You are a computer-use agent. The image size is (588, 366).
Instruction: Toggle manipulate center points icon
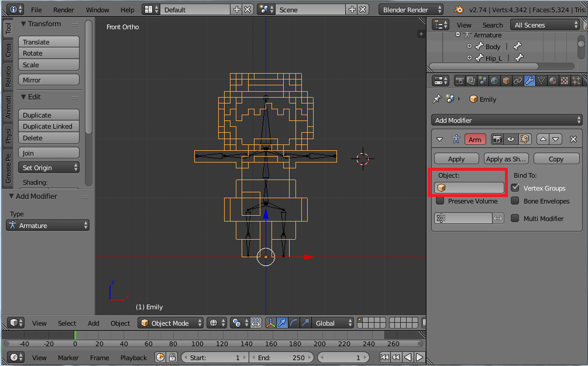[256, 323]
